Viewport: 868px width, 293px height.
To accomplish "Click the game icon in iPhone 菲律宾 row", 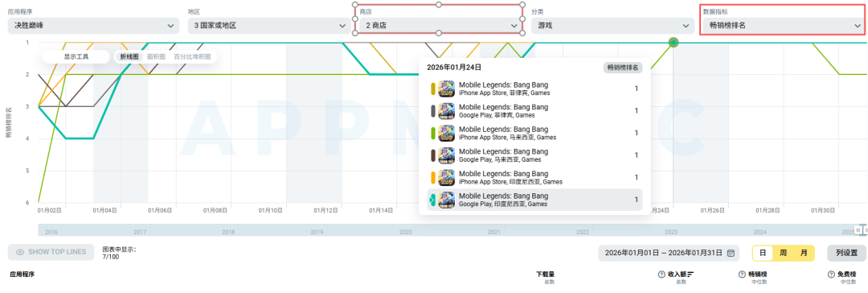I will pos(446,89).
